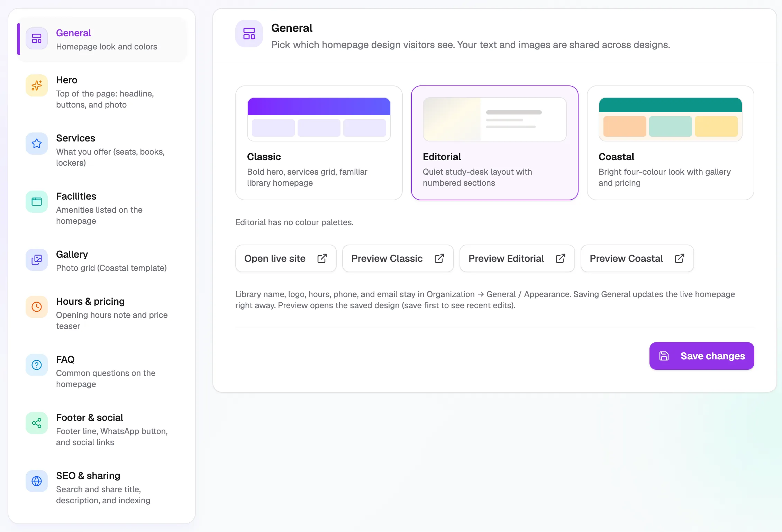The height and width of the screenshot is (532, 782).
Task: Click the SEO & sharing globe icon
Action: (x=37, y=481)
